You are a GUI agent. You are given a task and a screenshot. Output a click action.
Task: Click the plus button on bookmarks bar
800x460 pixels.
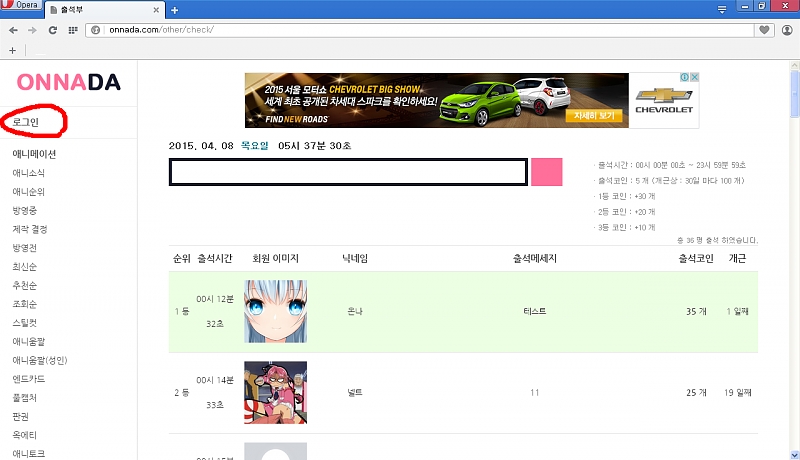coord(12,49)
